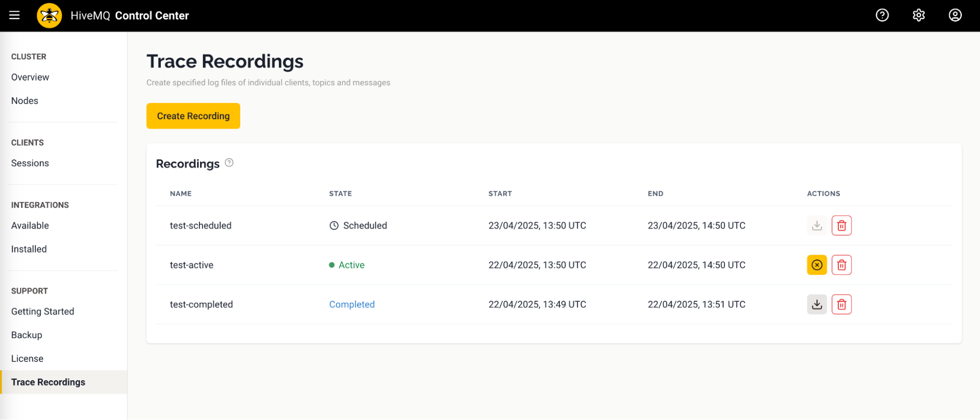This screenshot has width=980, height=420.
Task: Stop the test-active recording
Action: (816, 265)
